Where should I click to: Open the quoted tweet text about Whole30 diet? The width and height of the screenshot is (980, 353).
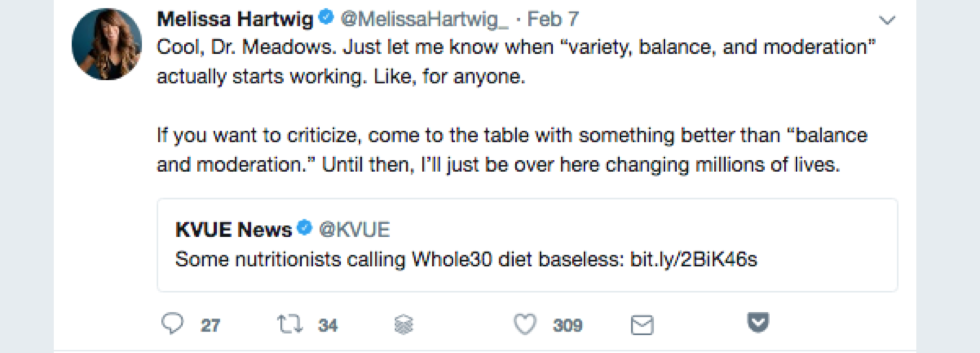click(397, 259)
